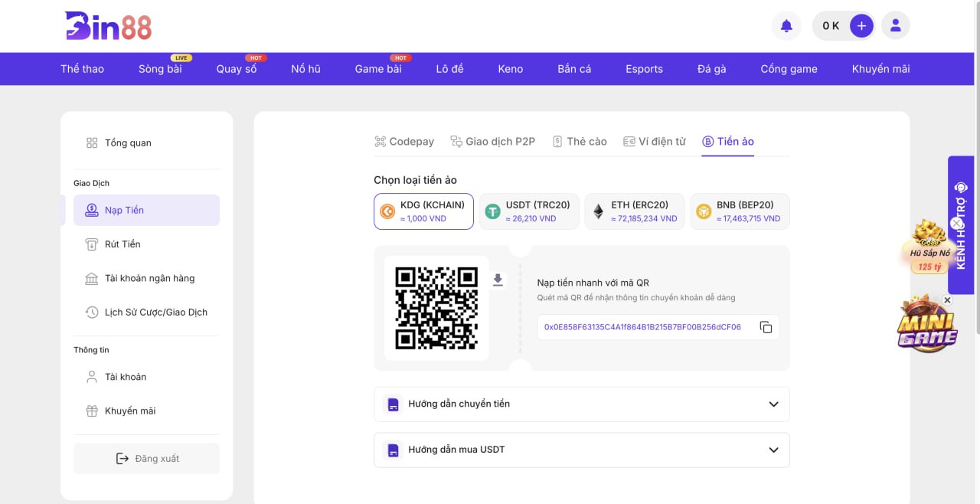Open the Hũ Sắp Nổ jackpot promo icon
The height and width of the screenshot is (504, 980).
coord(929,247)
